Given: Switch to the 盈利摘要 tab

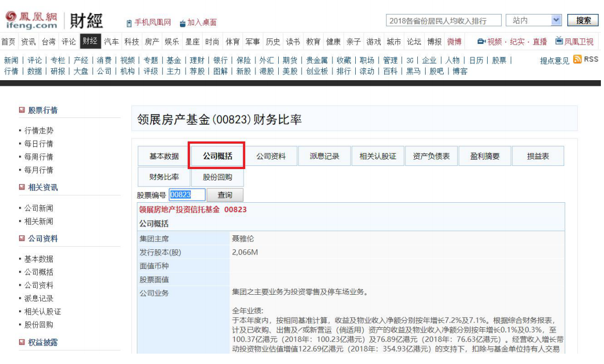Looking at the screenshot, I should click(485, 156).
